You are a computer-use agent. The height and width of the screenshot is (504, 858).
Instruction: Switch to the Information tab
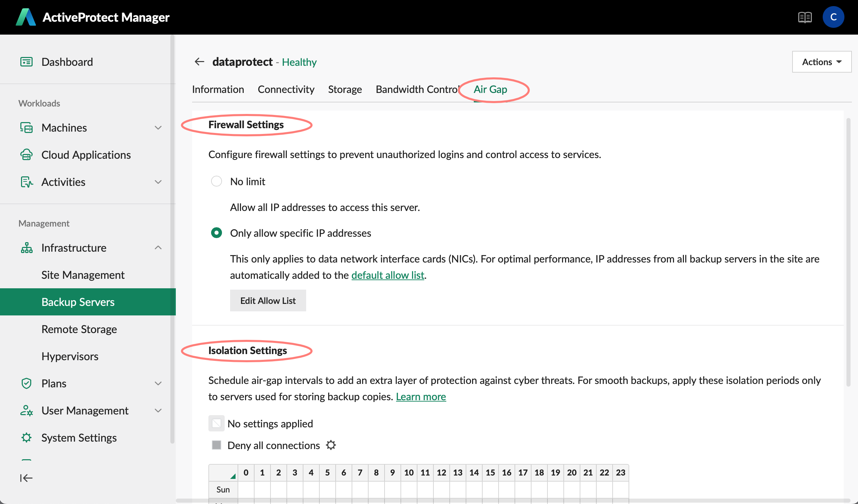click(x=218, y=90)
